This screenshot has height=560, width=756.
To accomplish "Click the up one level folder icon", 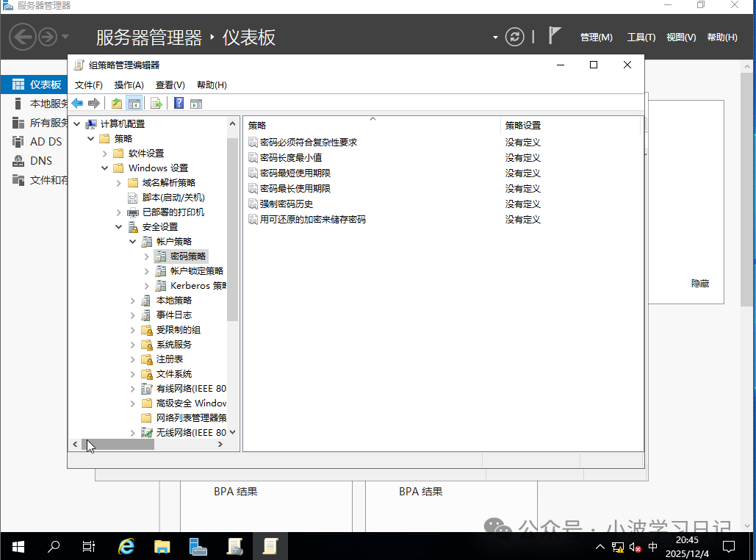I will (117, 103).
